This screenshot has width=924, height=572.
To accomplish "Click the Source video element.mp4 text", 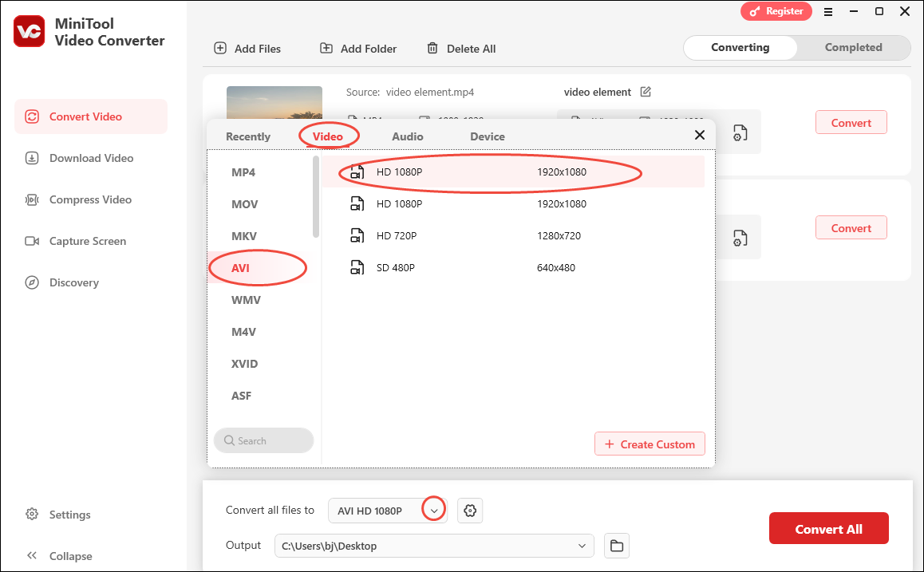I will (410, 92).
